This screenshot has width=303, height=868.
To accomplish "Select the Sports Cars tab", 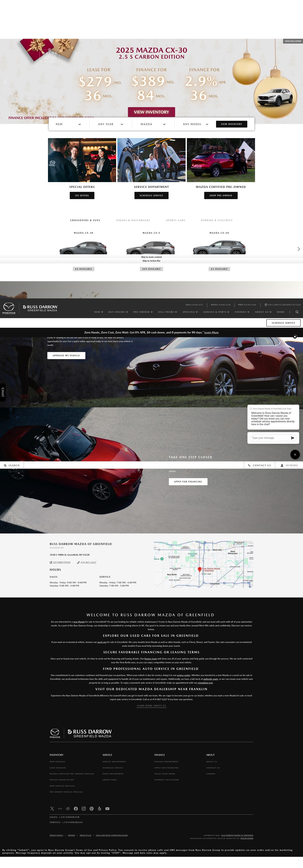I will coord(175,220).
